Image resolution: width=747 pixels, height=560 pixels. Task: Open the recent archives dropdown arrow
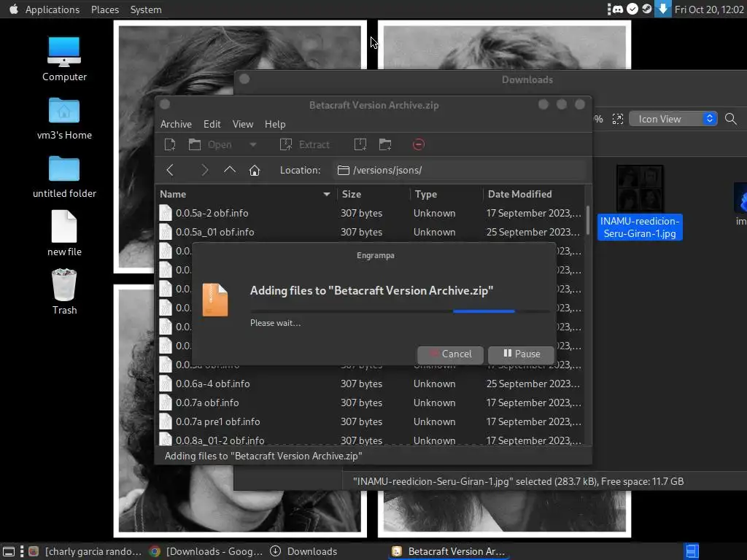click(253, 144)
